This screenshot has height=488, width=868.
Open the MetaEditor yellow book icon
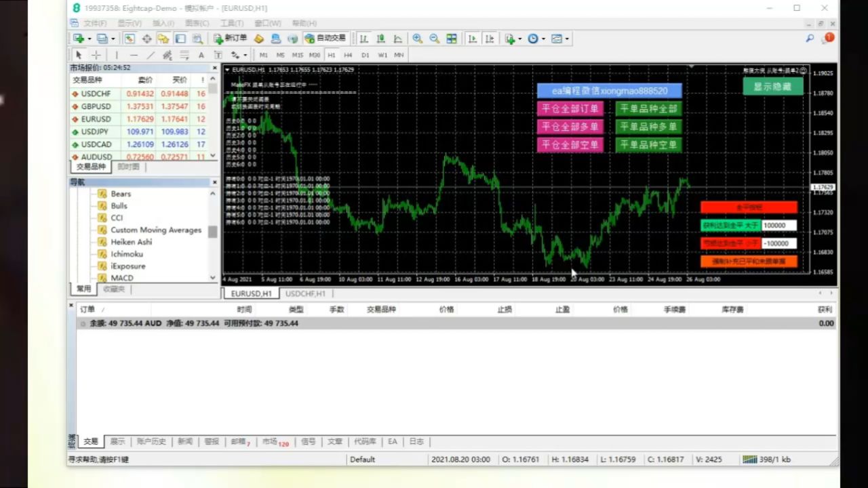pyautogui.click(x=259, y=39)
